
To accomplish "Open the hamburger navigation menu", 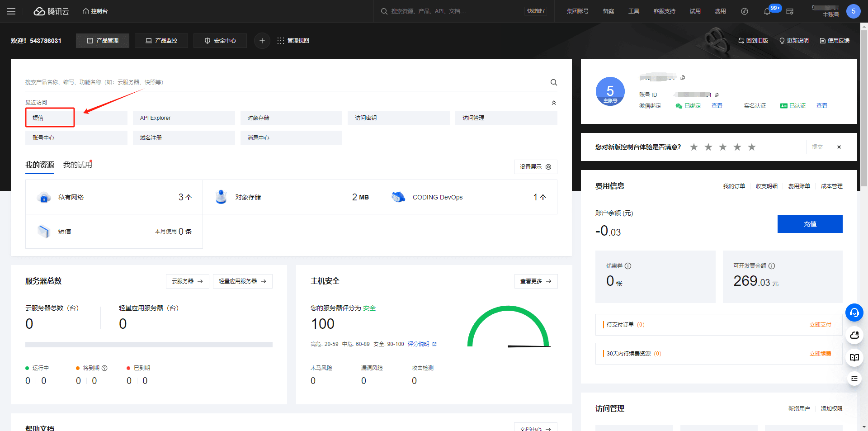I will click(x=11, y=11).
